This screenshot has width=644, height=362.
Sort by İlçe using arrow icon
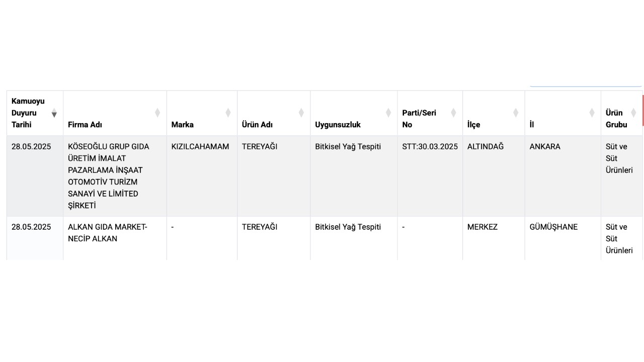pyautogui.click(x=516, y=113)
